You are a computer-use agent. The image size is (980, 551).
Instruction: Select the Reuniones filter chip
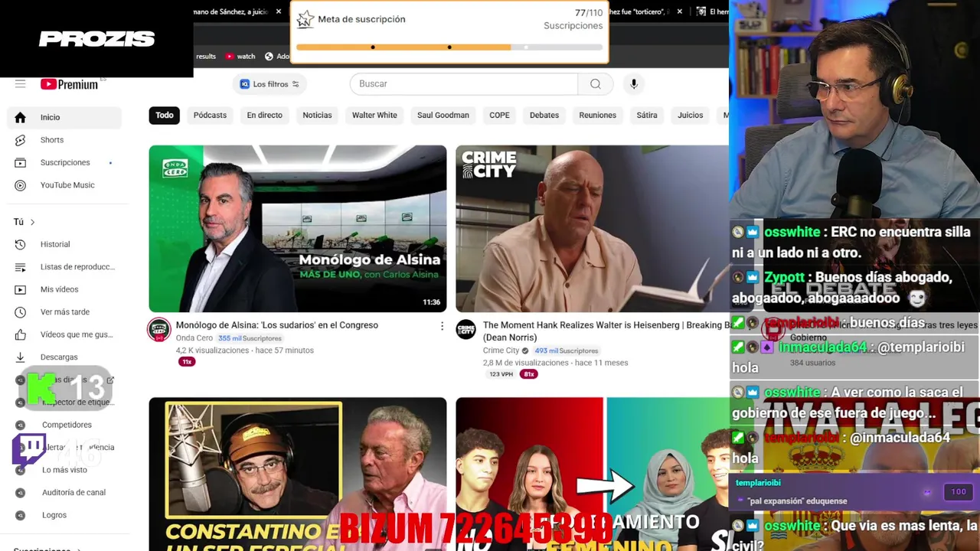tap(597, 116)
